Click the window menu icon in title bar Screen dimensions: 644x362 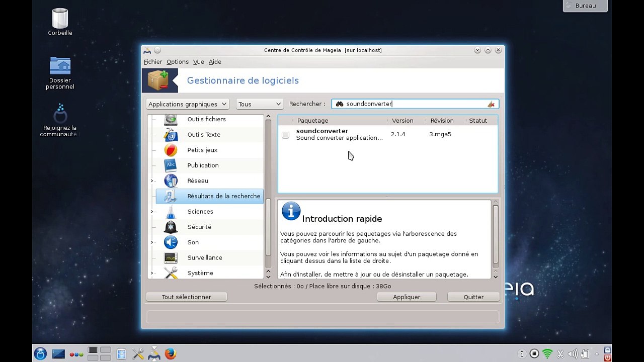coord(147,50)
